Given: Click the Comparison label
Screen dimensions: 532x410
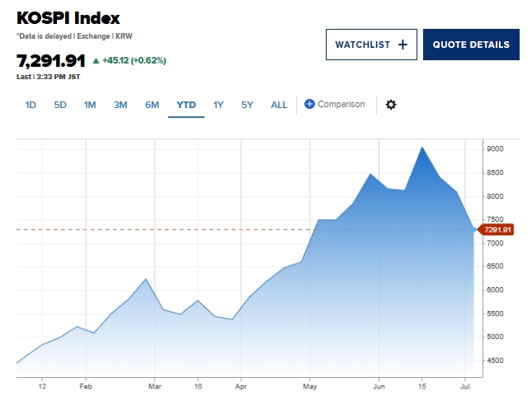Looking at the screenshot, I should click(341, 104).
